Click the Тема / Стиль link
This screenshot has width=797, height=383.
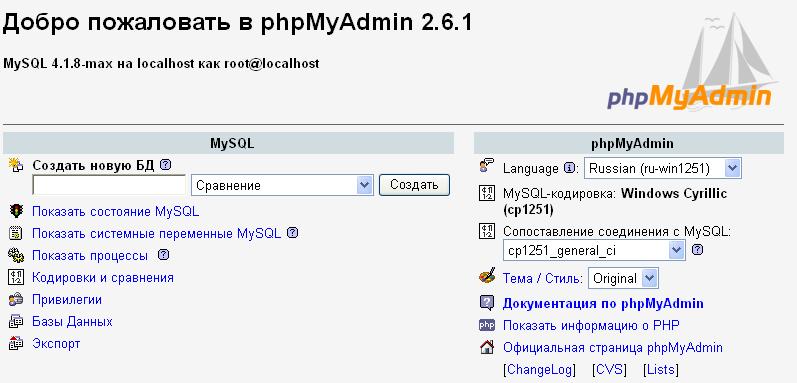click(542, 278)
